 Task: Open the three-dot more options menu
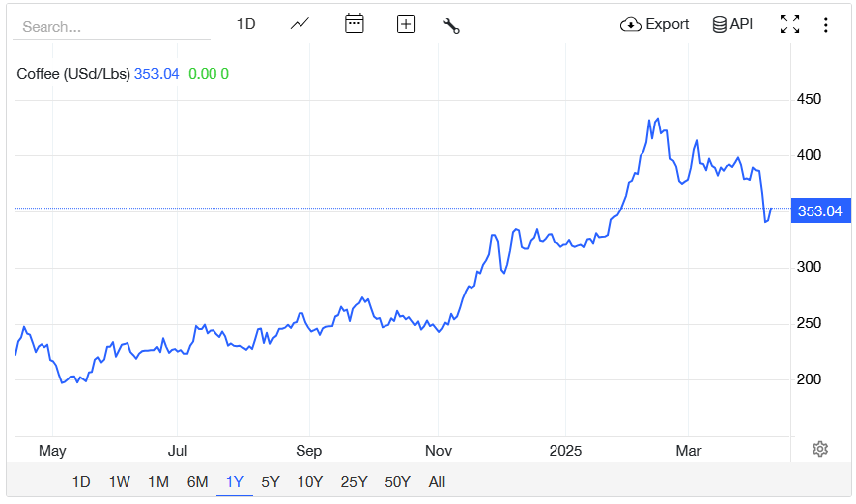tap(826, 24)
